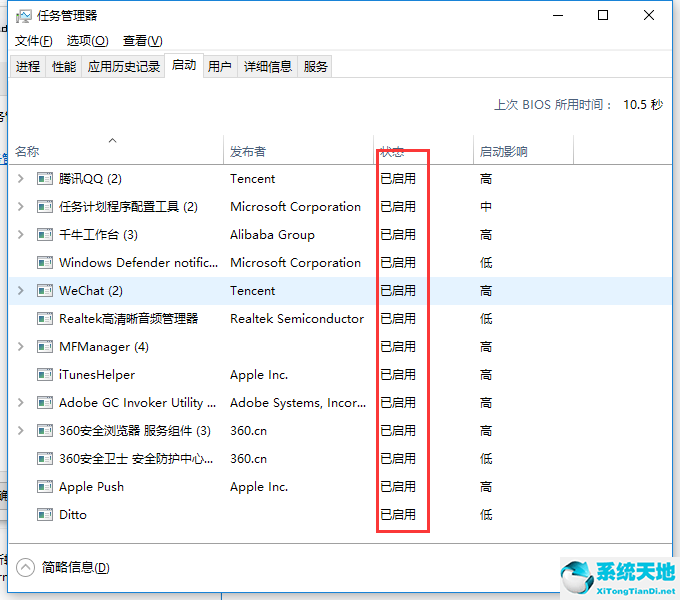Click the Task Manager title bar icon

pos(23,16)
